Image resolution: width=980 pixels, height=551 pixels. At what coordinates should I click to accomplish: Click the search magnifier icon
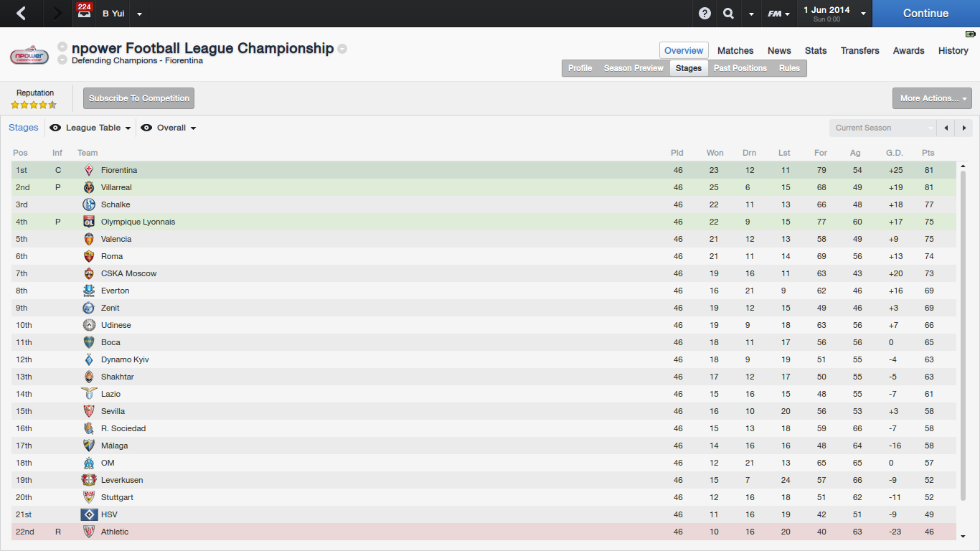[728, 14]
